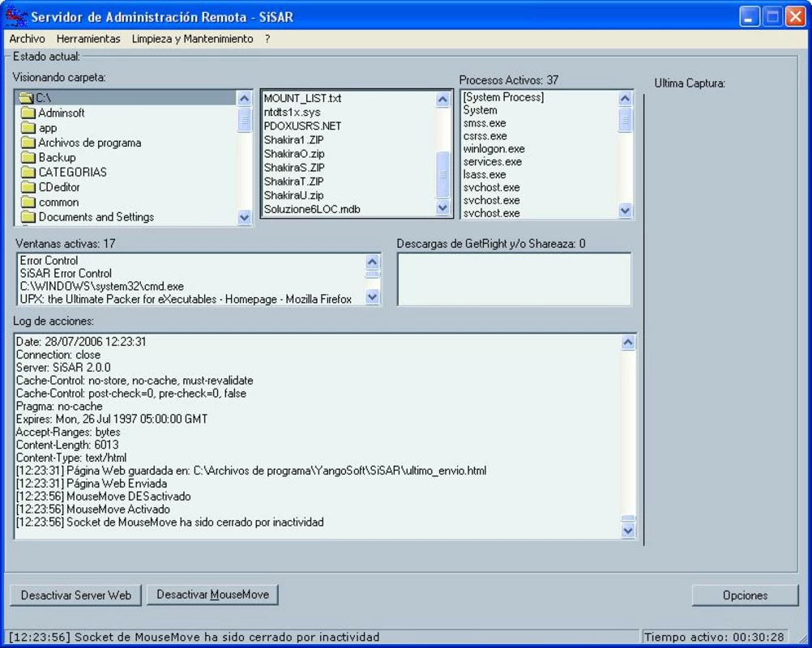The image size is (812, 648).
Task: Minimize the SiSAR window
Action: coord(748,16)
